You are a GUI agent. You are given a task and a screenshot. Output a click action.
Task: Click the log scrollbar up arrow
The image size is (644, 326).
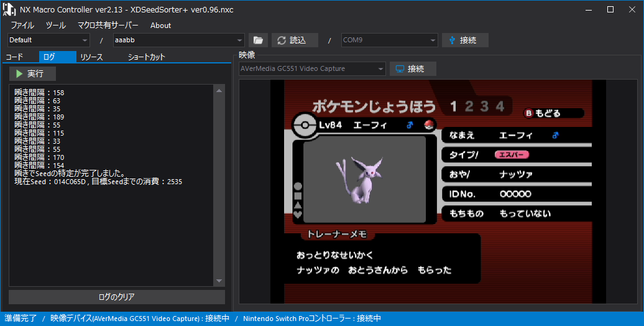pos(219,90)
